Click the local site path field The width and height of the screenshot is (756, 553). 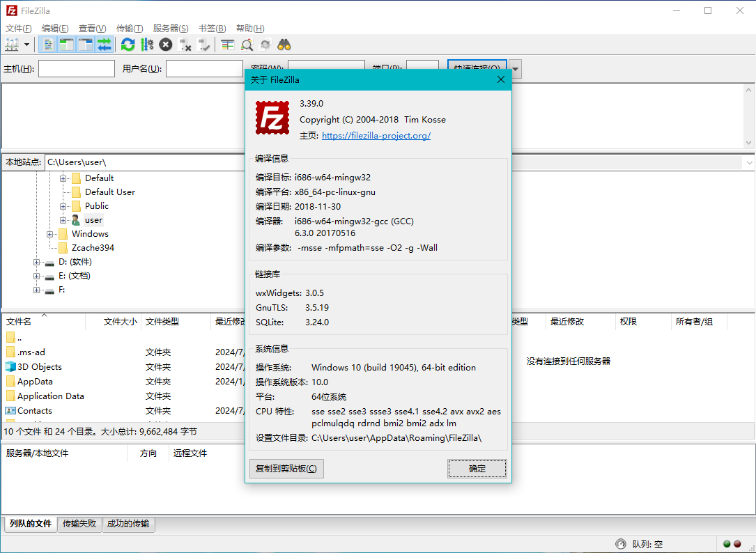(145, 162)
